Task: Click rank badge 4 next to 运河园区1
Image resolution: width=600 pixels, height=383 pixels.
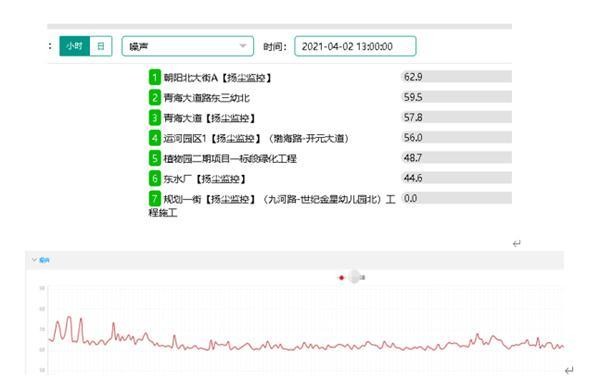Action: (x=155, y=138)
